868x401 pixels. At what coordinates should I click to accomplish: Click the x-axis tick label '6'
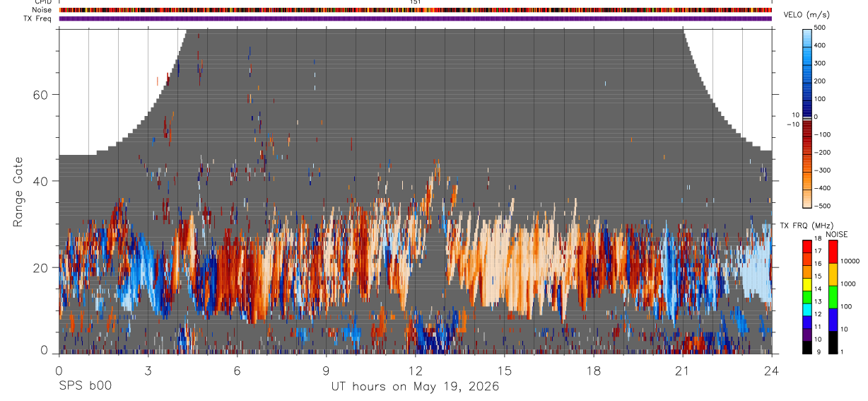[237, 371]
